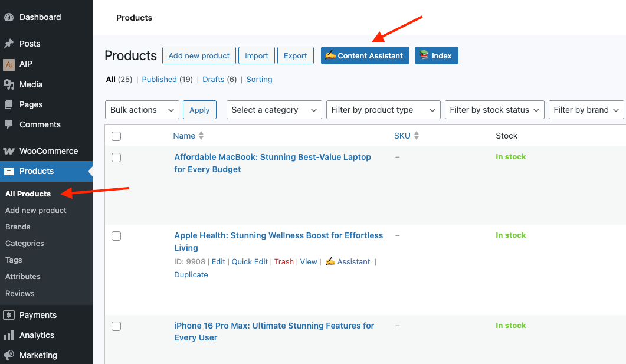This screenshot has height=364, width=626.
Task: Sort products by the Name column
Action: pyautogui.click(x=184, y=136)
